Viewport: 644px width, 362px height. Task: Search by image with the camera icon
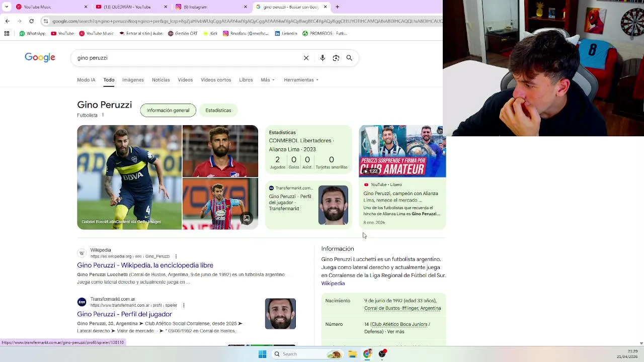[336, 58]
